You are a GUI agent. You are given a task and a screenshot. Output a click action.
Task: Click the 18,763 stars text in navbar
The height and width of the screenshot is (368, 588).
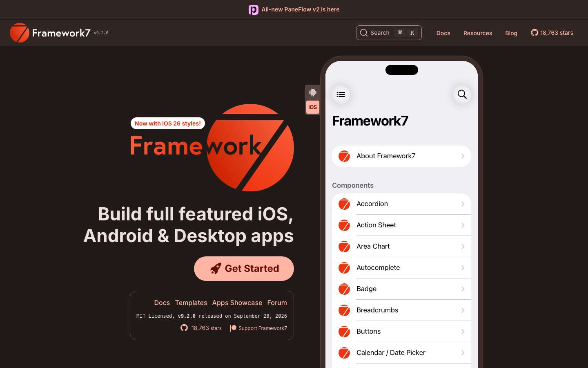pos(557,33)
